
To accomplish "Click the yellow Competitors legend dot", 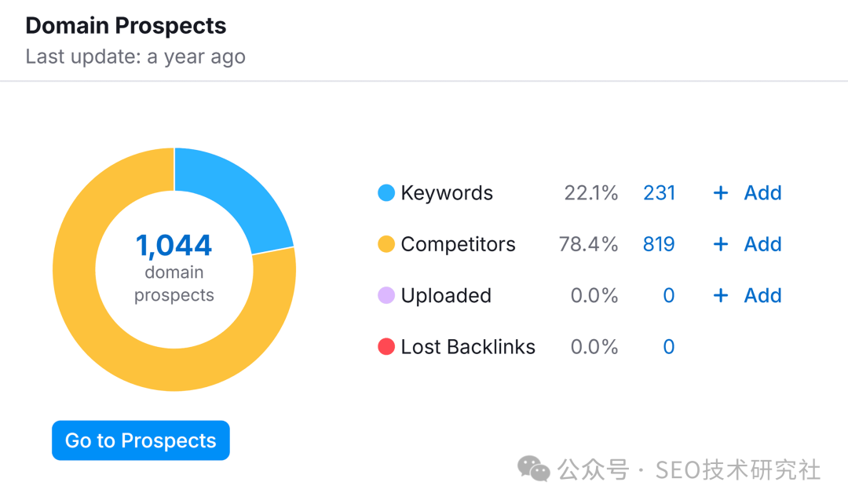I will point(386,244).
